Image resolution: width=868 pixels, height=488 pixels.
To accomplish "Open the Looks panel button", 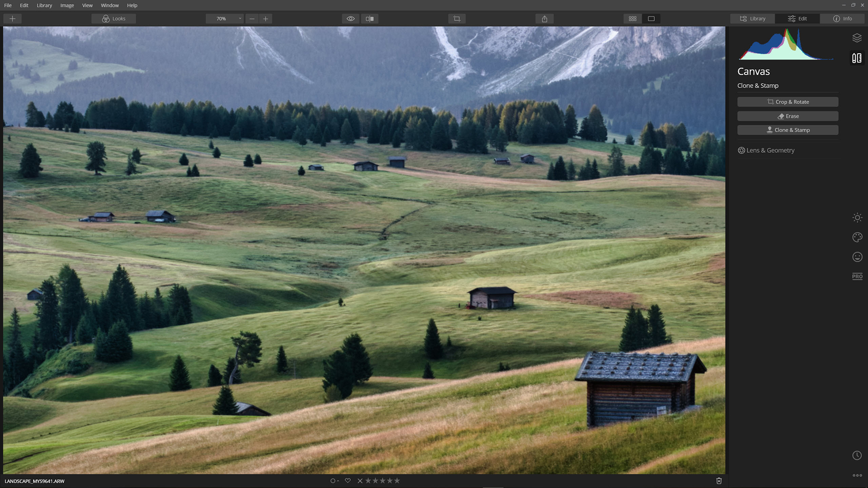I will click(x=113, y=19).
